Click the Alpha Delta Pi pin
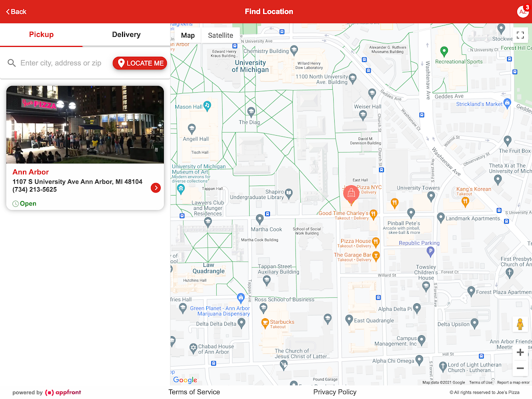This screenshot has height=399, width=532. coord(417,308)
